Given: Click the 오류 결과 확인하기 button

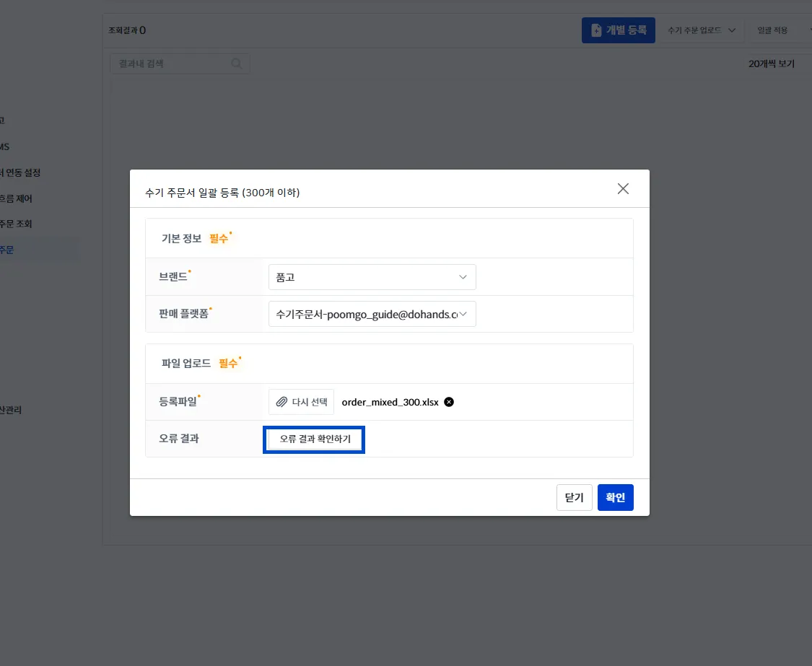Looking at the screenshot, I should (x=315, y=439).
